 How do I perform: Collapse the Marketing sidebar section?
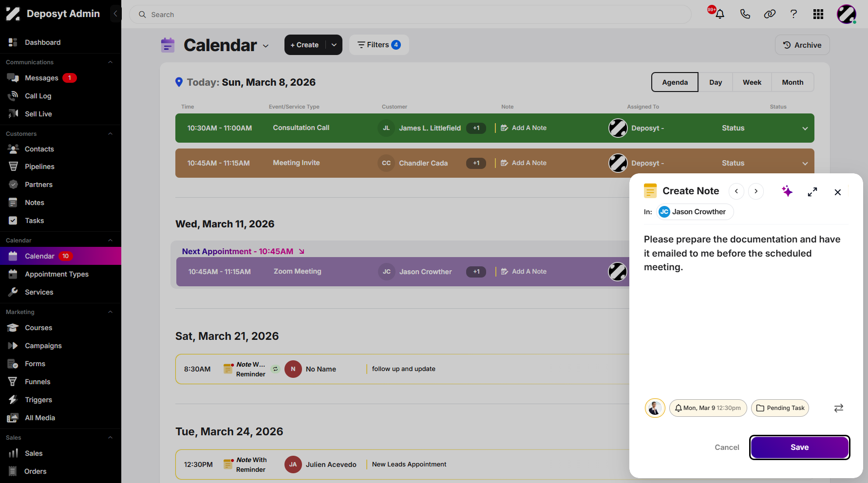[110, 312]
